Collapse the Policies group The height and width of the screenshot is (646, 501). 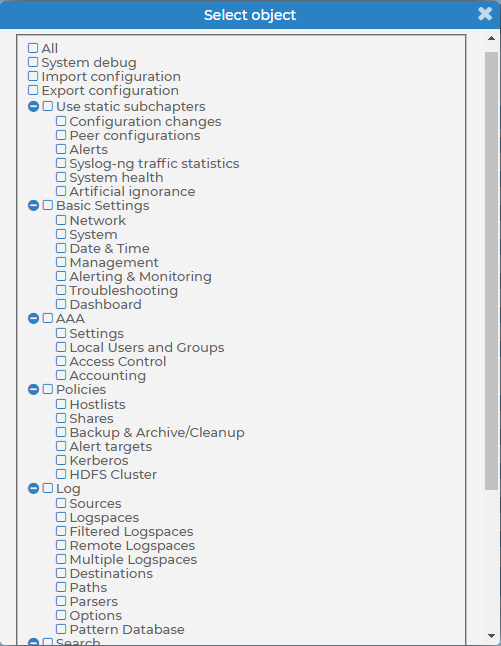[33, 389]
